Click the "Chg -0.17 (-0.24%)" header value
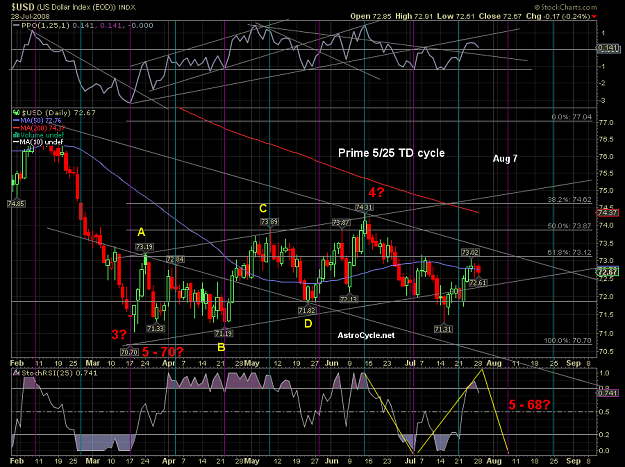The image size is (625, 467). [558, 16]
